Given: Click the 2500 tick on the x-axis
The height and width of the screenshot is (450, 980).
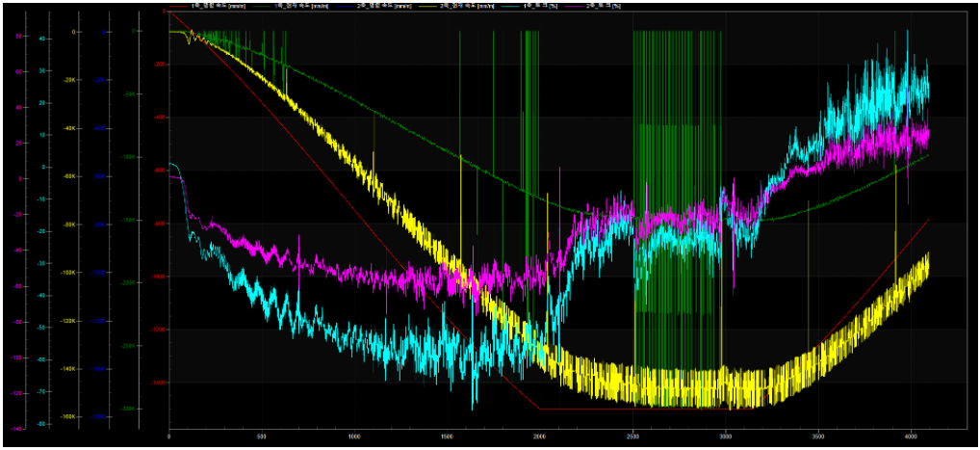Looking at the screenshot, I should coord(632,436).
